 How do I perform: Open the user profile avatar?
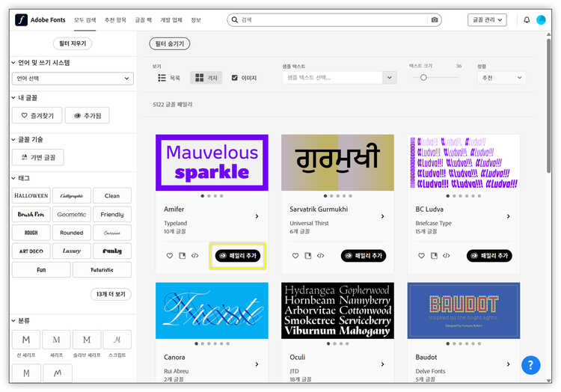coord(541,19)
